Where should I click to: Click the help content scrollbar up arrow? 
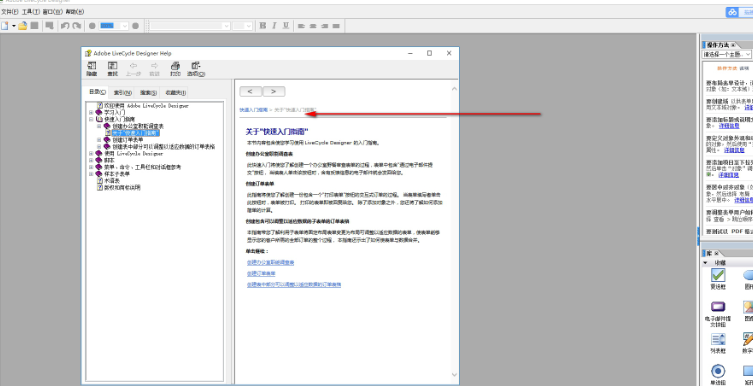click(454, 89)
